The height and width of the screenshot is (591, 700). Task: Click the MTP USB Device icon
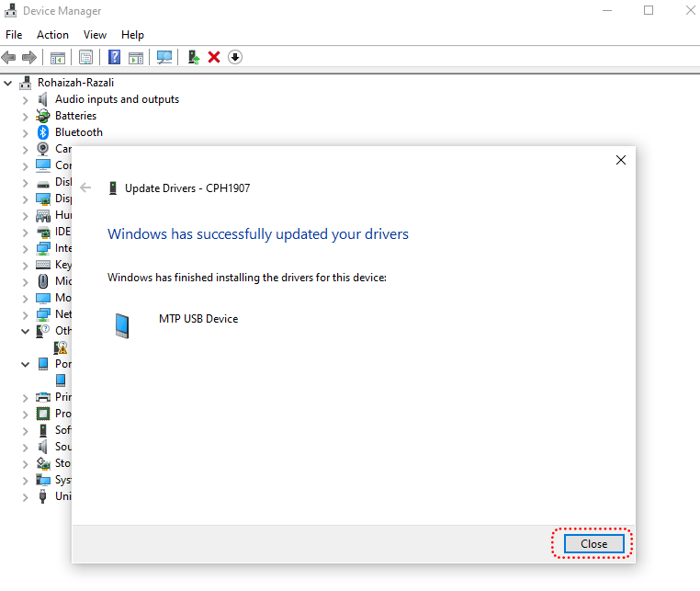(x=121, y=324)
